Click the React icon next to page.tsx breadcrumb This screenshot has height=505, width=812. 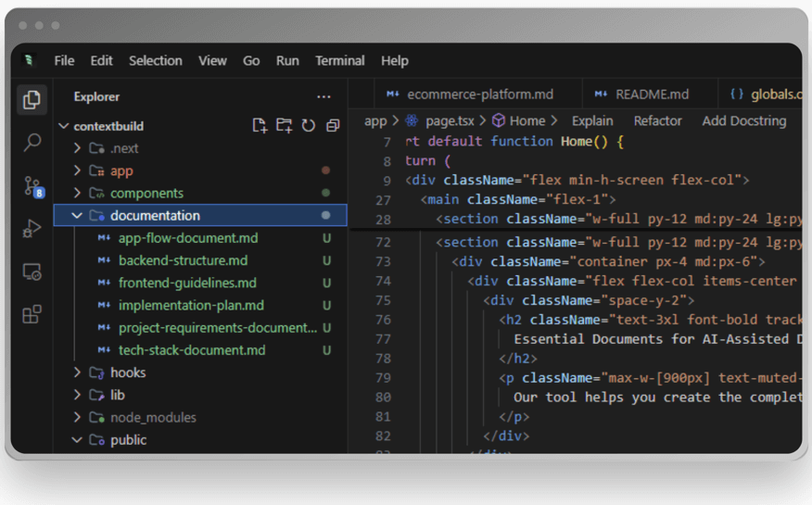(x=412, y=120)
